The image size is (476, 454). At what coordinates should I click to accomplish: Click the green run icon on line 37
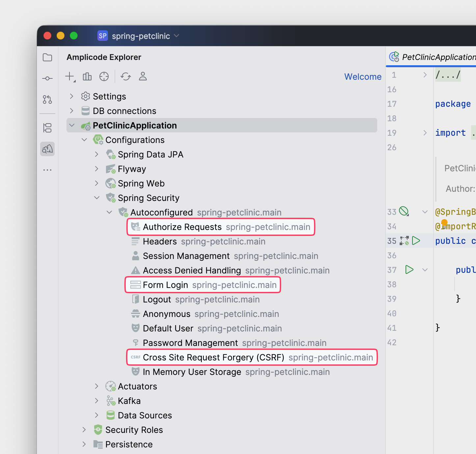409,270
